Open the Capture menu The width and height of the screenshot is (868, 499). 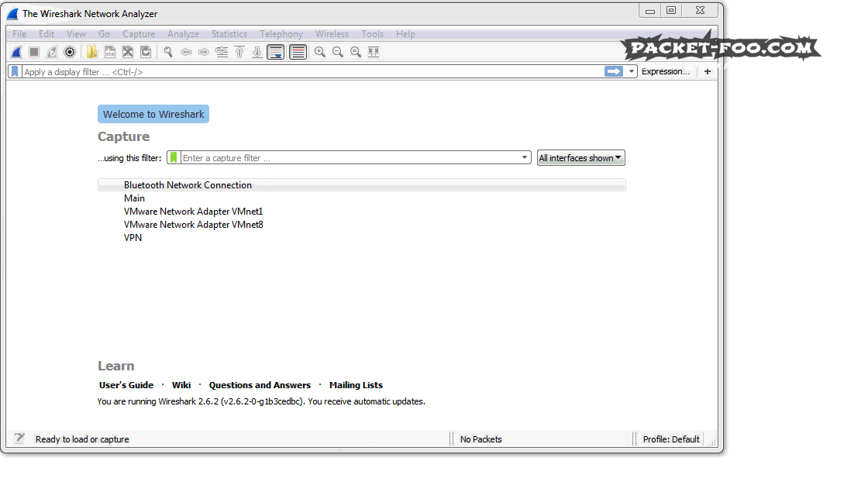139,34
